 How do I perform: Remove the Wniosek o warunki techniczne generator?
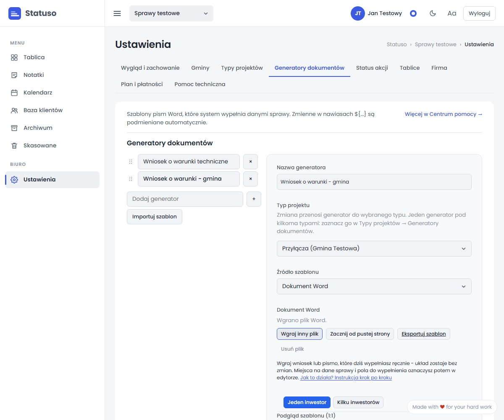tap(250, 162)
